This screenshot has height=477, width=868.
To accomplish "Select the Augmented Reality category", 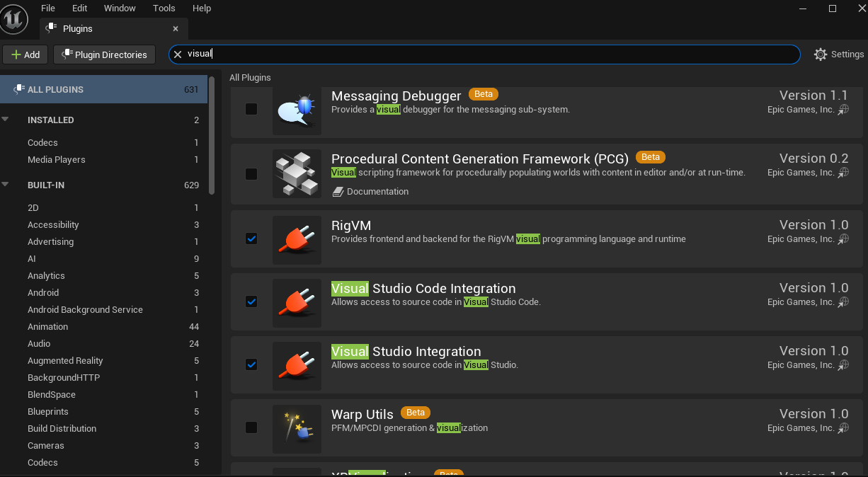I will [104, 361].
